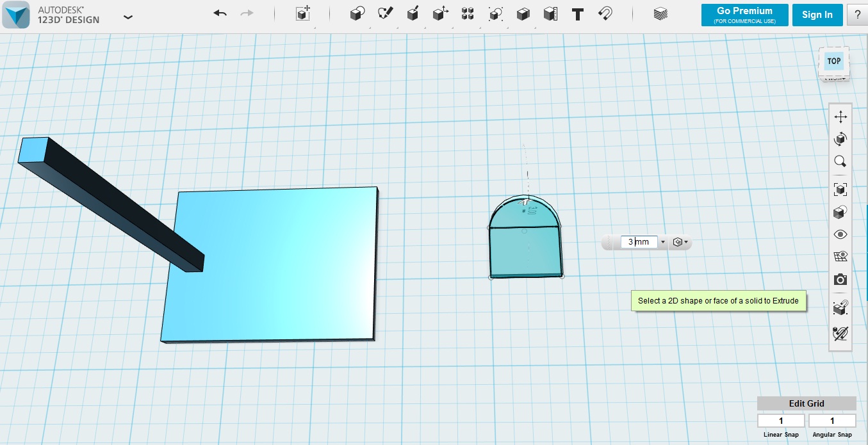Viewport: 868px width, 445px height.
Task: Undo the last action
Action: click(x=220, y=13)
